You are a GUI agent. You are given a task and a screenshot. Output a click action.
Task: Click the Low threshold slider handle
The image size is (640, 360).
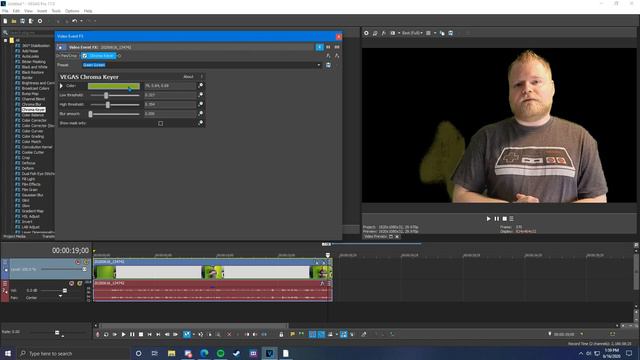point(106,95)
